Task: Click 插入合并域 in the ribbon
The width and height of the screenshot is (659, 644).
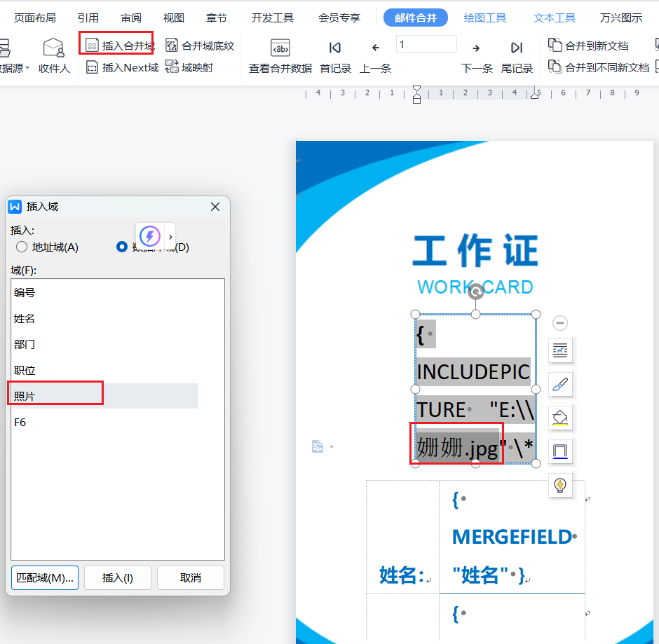Action: (x=119, y=46)
